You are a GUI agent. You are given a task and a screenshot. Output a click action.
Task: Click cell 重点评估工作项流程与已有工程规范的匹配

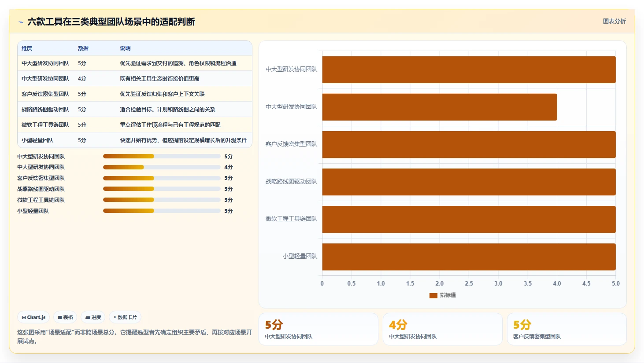170,125
